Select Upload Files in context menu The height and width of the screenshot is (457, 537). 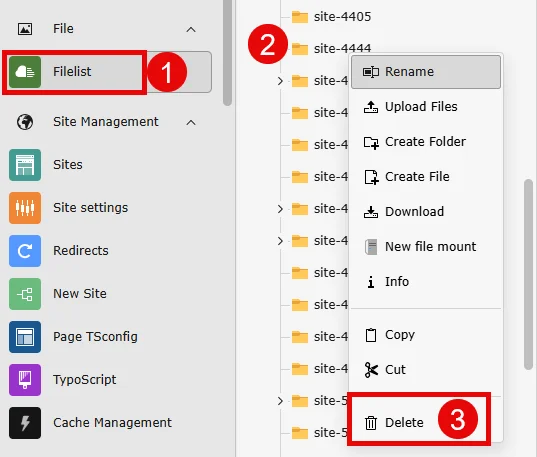(426, 107)
